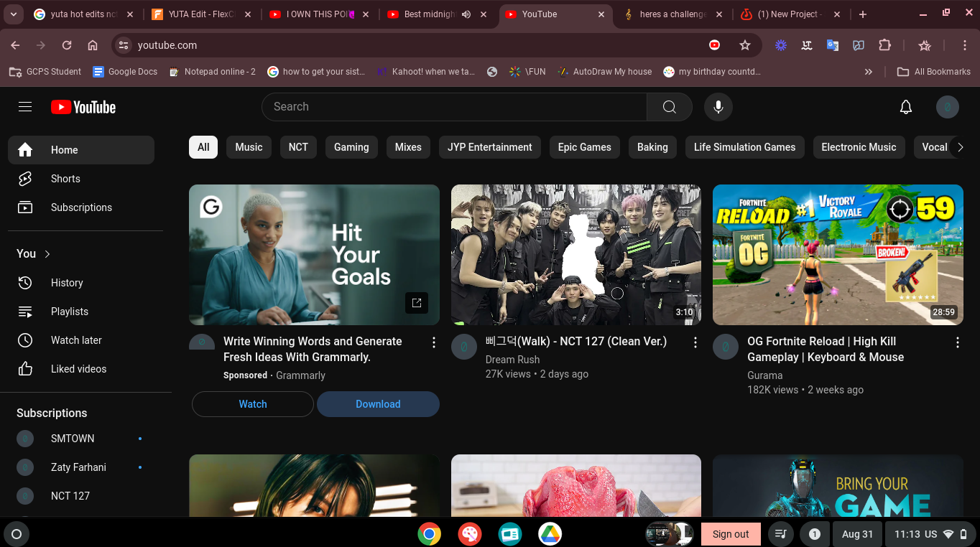Open NCT 127 subscription channel
980x547 pixels.
[x=81, y=496]
